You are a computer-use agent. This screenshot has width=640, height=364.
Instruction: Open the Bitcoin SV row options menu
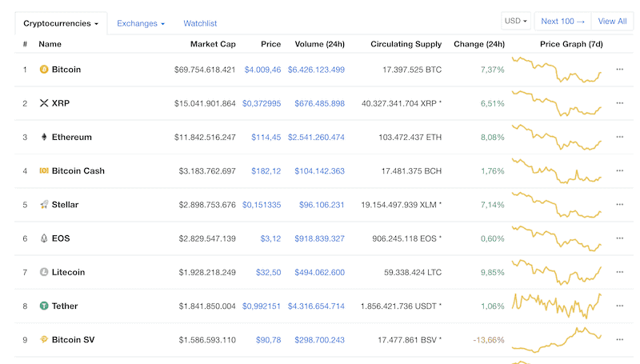click(619, 339)
